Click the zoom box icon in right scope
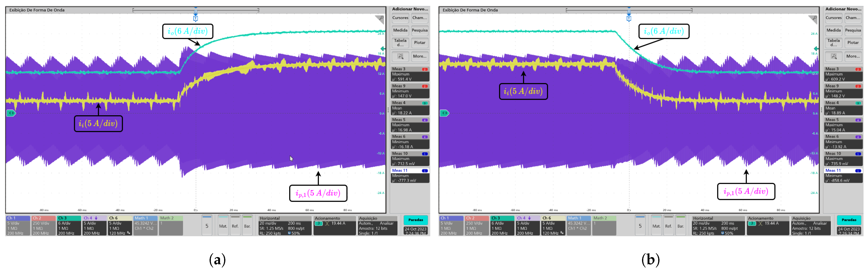The width and height of the screenshot is (868, 270). pyautogui.click(x=833, y=56)
